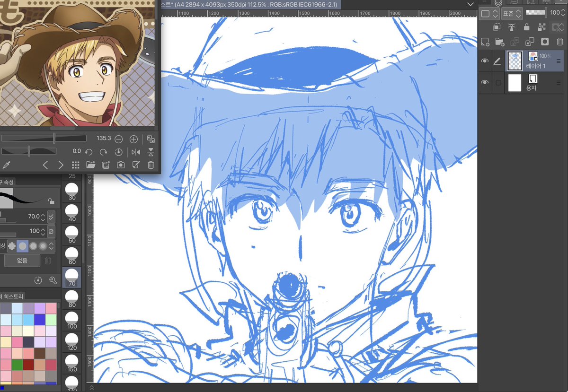
Task: Show the next sub view image
Action: point(61,165)
